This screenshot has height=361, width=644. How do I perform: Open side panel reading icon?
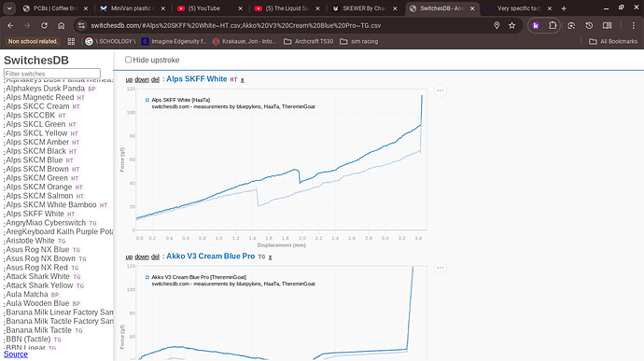tap(607, 25)
